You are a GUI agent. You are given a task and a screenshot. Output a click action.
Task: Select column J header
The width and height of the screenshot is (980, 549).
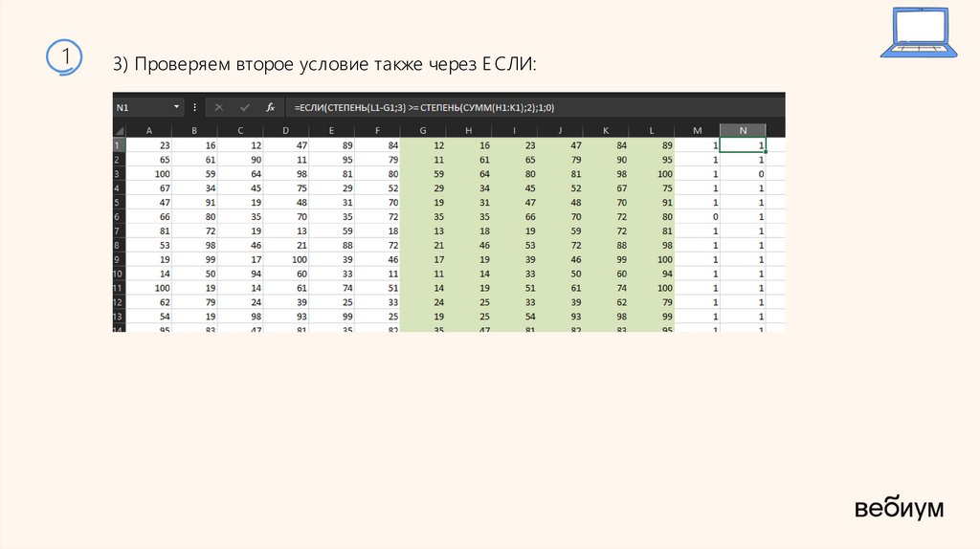[x=559, y=130]
